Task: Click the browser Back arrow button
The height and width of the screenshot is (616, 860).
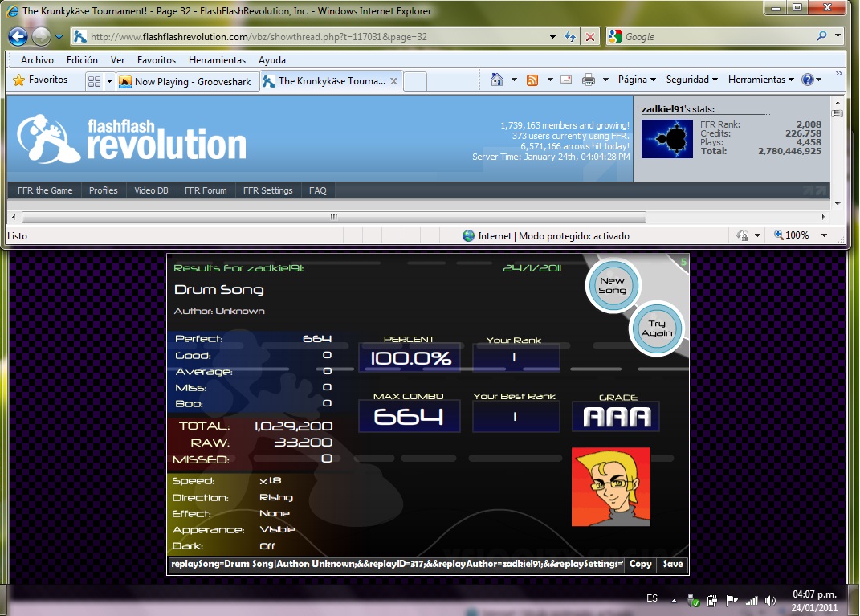Action: (x=18, y=37)
